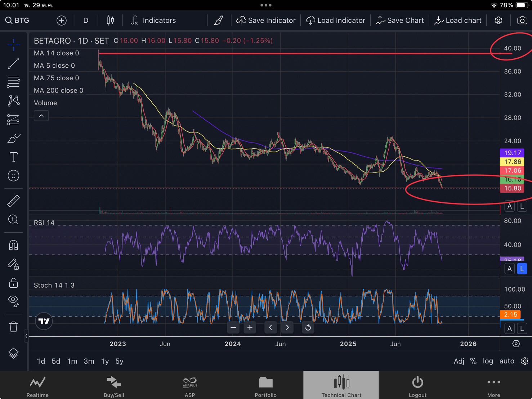The height and width of the screenshot is (399, 532).
Task: Set time range to 1y
Action: coord(105,361)
